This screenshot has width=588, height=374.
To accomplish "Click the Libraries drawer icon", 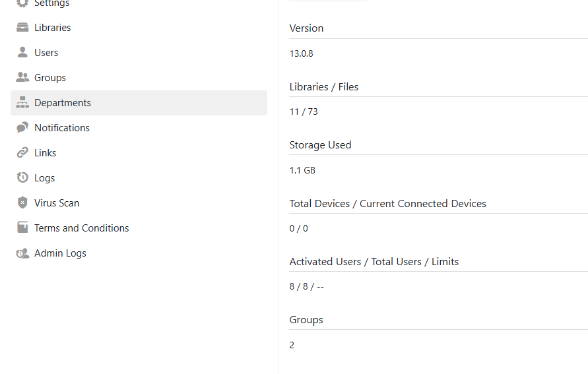I will [22, 27].
